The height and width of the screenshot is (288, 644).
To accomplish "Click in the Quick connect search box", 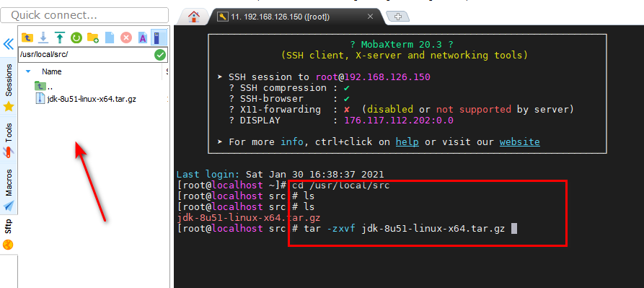I will click(84, 15).
